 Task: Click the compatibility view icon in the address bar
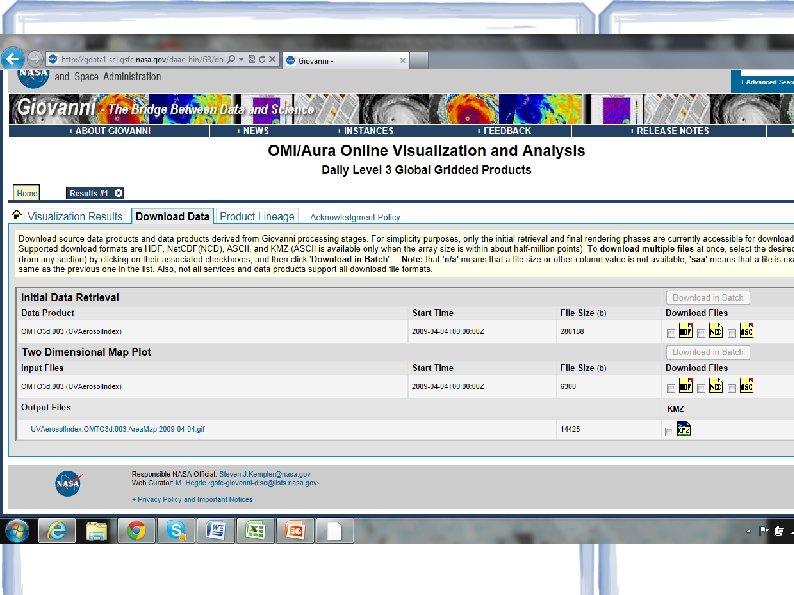click(x=252, y=59)
